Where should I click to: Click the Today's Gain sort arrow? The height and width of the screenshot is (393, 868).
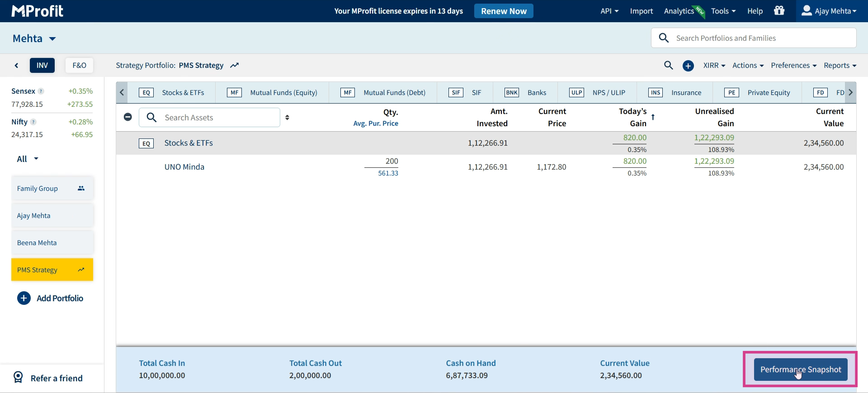point(653,117)
